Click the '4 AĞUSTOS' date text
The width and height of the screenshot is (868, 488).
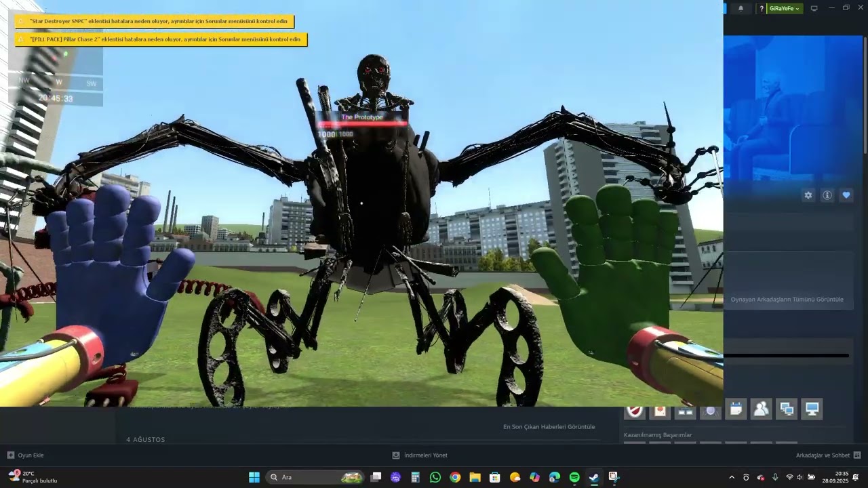(x=145, y=440)
